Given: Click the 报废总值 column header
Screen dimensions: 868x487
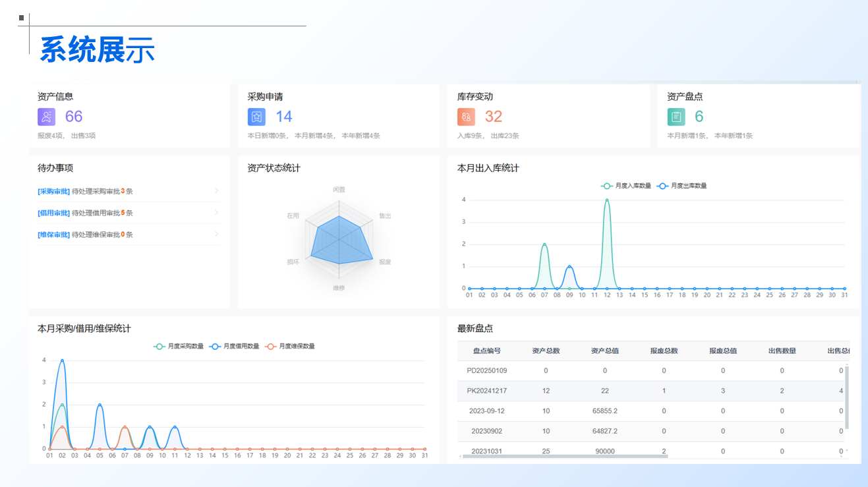Looking at the screenshot, I should click(723, 351).
